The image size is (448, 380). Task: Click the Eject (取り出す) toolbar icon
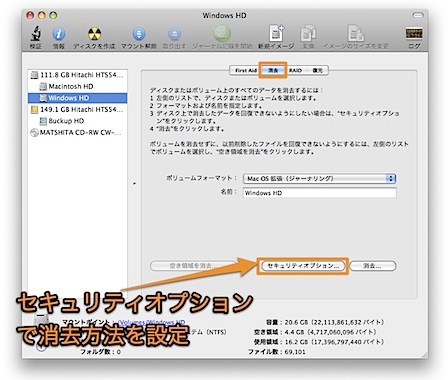click(174, 34)
